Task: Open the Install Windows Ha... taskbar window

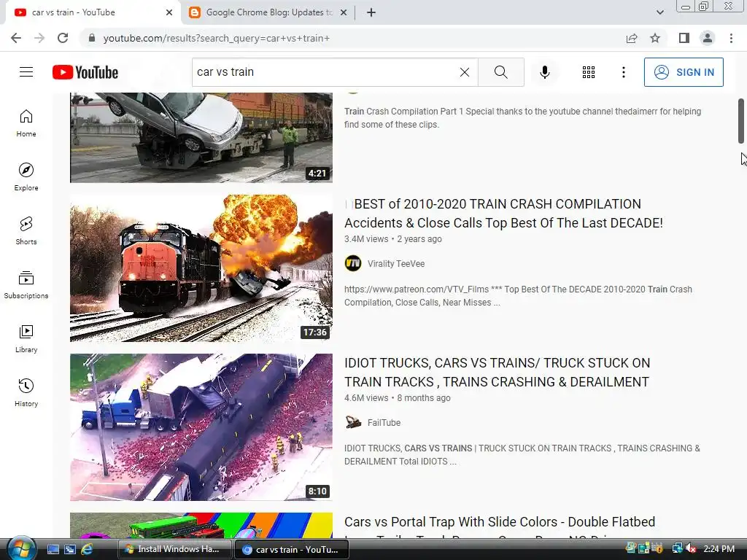Action: pyautogui.click(x=174, y=549)
